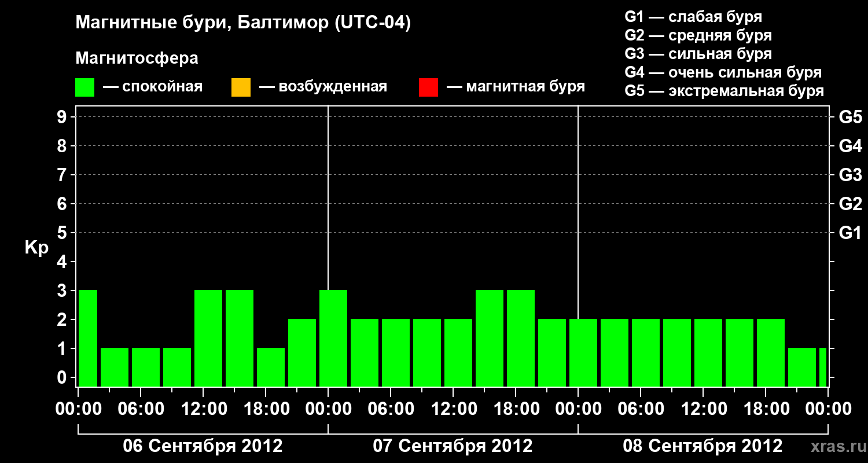Click the '08 Сентября 2012' date label
The height and width of the screenshot is (463, 868).
click(x=703, y=446)
